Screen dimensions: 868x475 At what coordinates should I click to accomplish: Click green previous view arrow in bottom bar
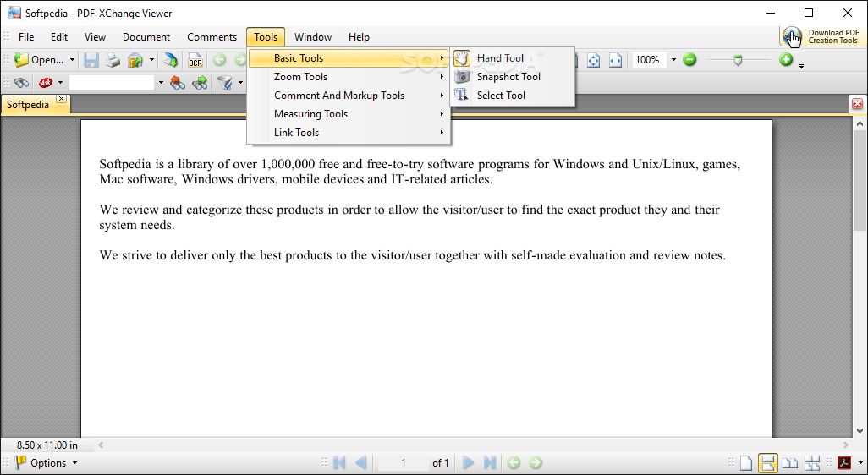tap(514, 462)
